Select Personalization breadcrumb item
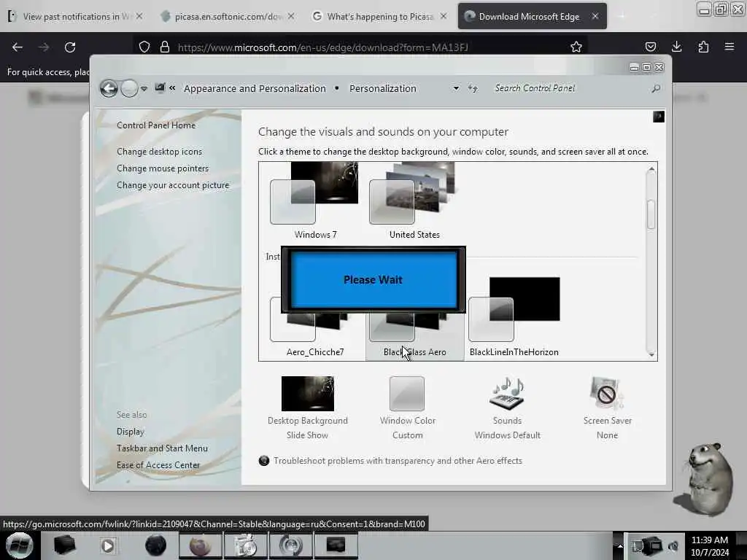747x560 pixels. [383, 88]
